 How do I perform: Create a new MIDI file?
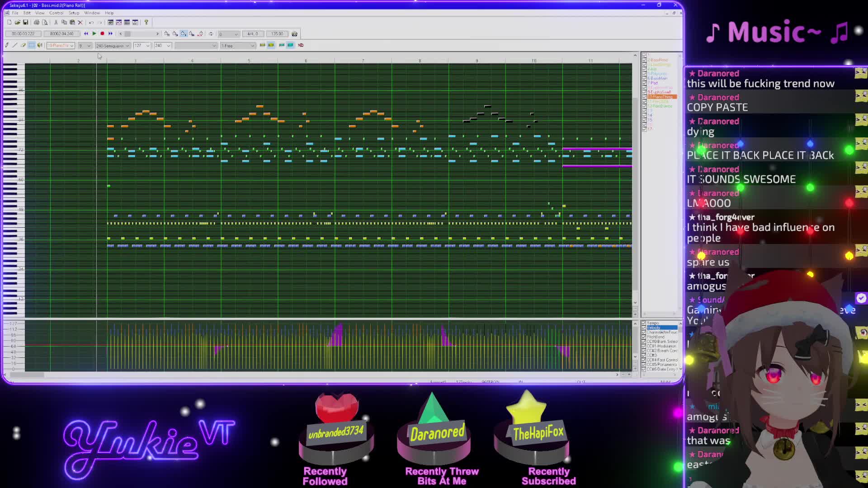(x=9, y=22)
